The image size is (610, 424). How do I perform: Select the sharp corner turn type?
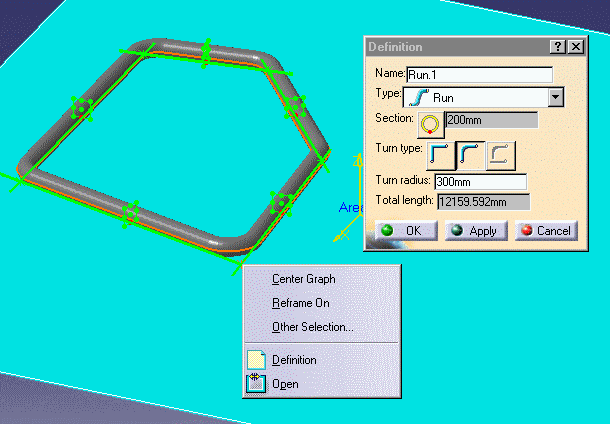(x=440, y=153)
